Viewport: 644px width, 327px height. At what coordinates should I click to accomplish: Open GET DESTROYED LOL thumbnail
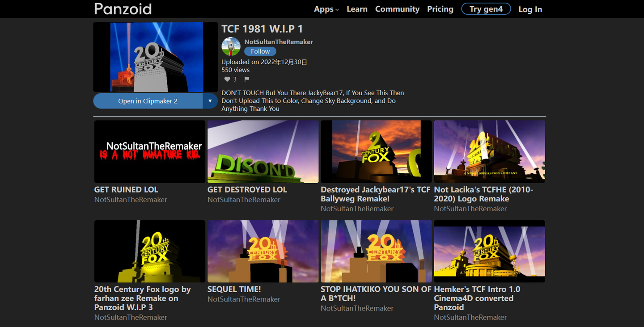pos(263,151)
